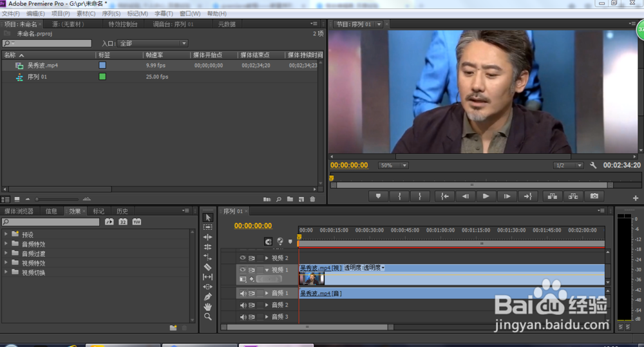Toggle sync lock on 音频 1 track
The image size is (644, 347).
coord(252,293)
